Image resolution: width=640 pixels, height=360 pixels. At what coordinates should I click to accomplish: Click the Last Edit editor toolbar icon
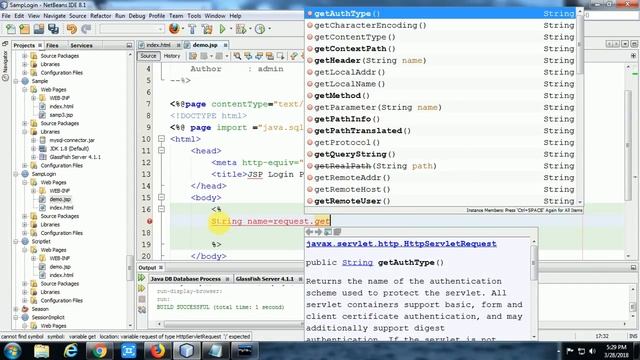point(193,56)
